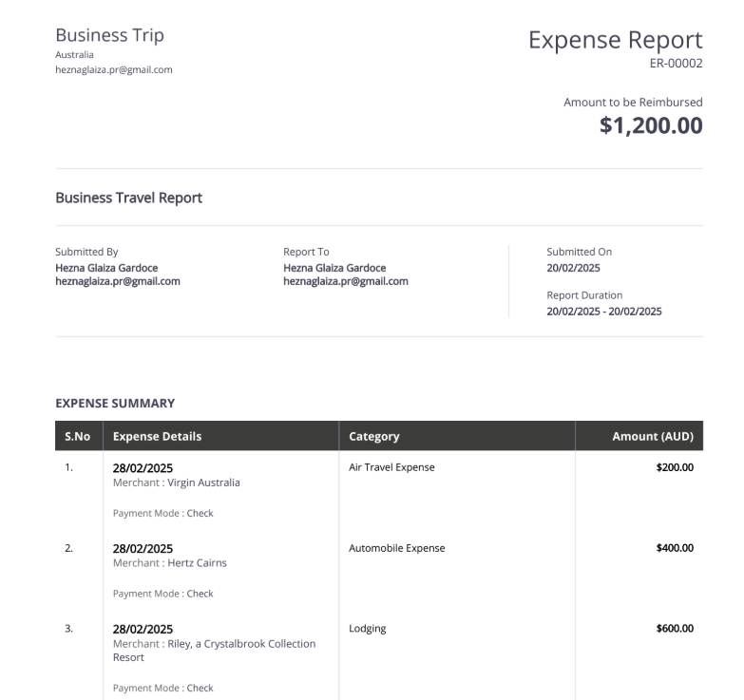Click the report number ER-00002
Screen dimensions: 744x700
[675, 65]
